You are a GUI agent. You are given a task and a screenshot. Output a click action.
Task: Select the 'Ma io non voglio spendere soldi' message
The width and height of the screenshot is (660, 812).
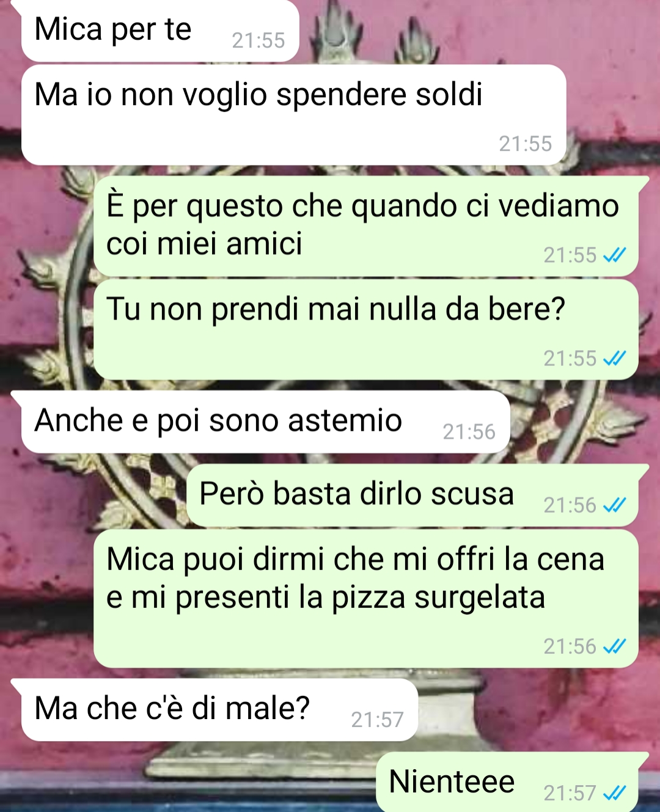[294, 115]
